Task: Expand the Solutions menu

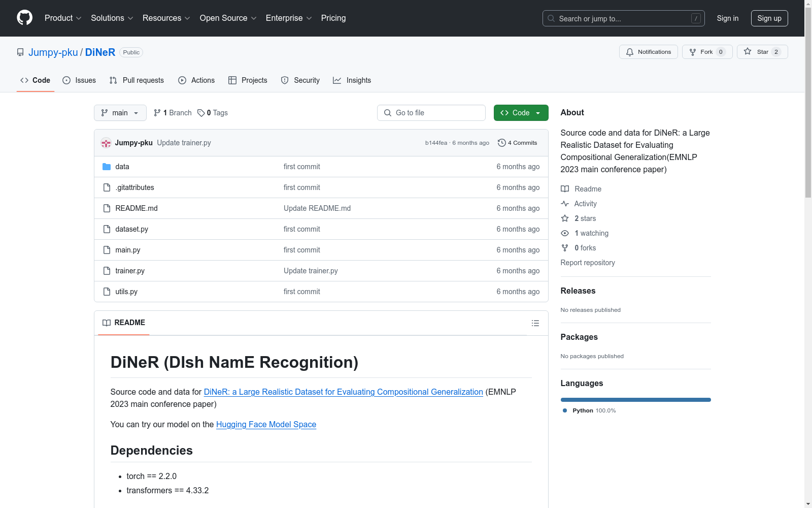Action: click(112, 18)
